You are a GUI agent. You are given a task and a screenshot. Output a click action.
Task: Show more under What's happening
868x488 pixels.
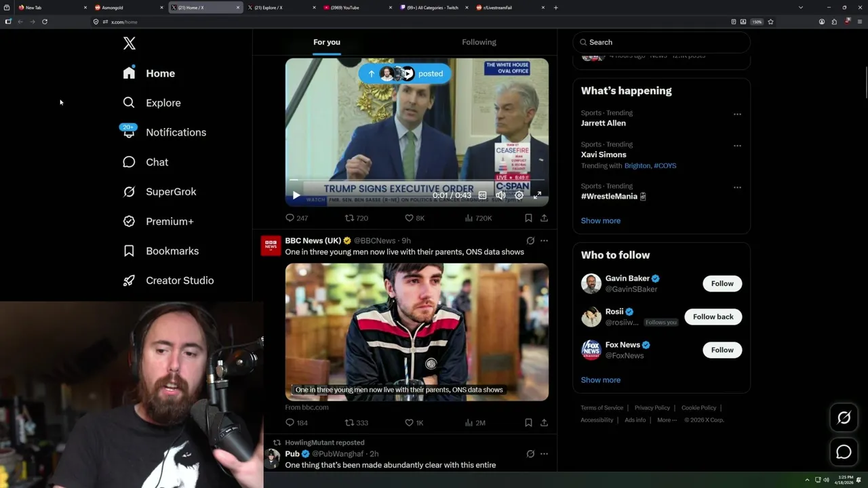click(600, 220)
